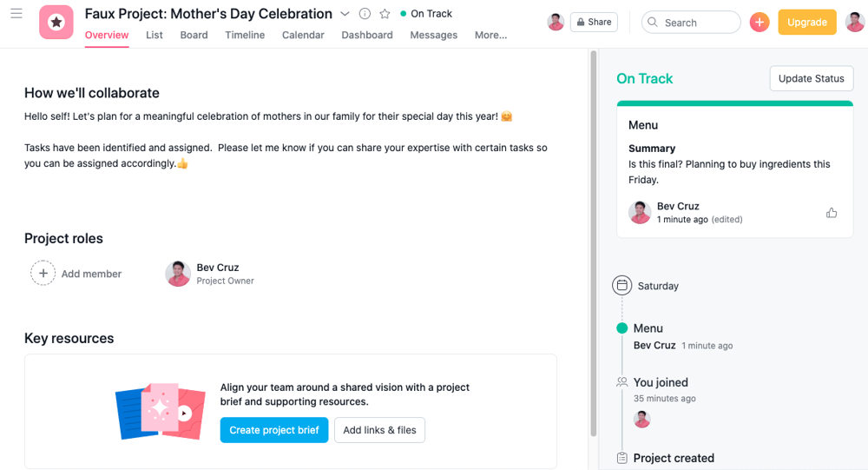The height and width of the screenshot is (470, 868).
Task: Click Create project brief button
Action: (x=274, y=430)
